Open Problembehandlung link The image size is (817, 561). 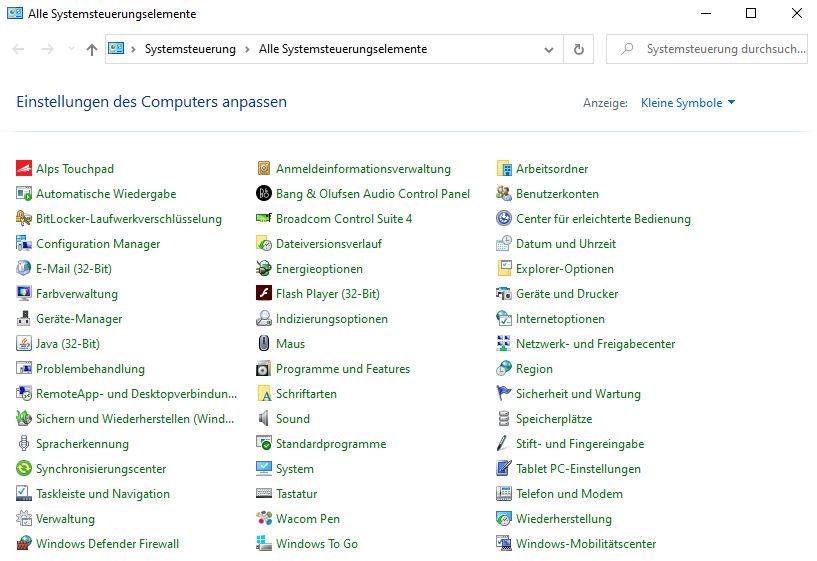tap(90, 369)
